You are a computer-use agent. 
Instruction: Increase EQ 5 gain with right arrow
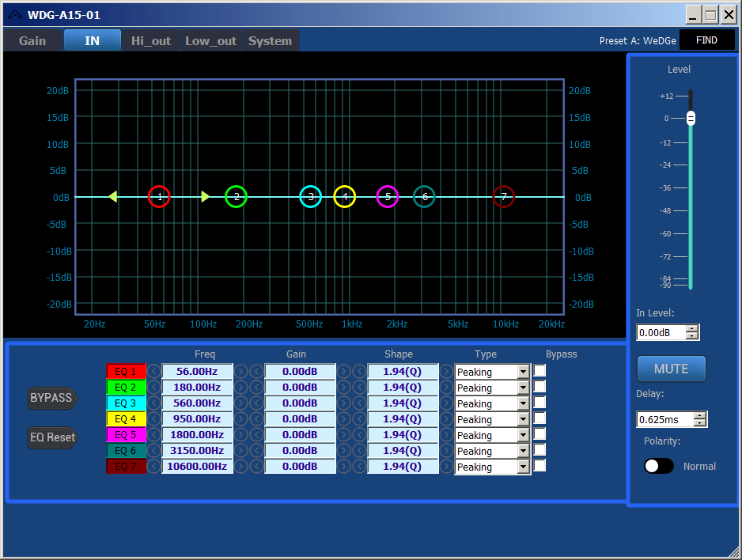click(x=343, y=435)
